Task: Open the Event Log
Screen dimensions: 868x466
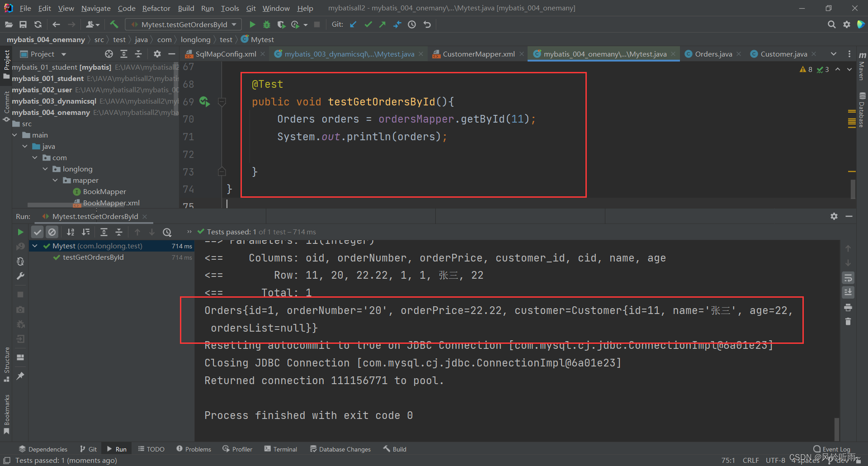Action: (832, 449)
